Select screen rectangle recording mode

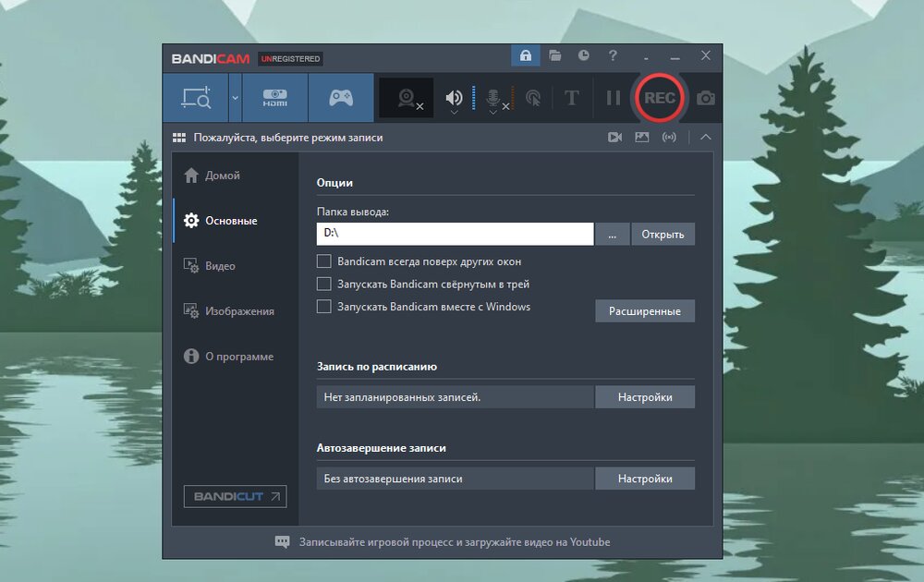[196, 98]
